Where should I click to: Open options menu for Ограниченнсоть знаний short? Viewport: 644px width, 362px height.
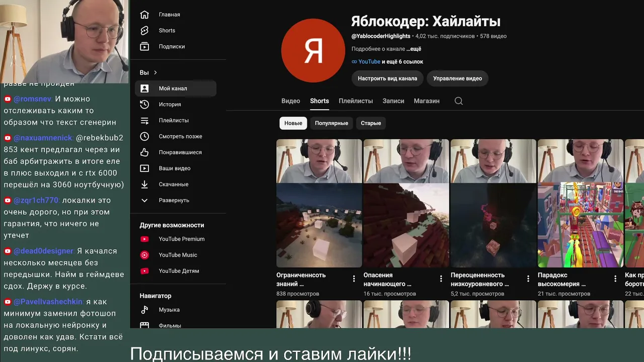coord(354,279)
